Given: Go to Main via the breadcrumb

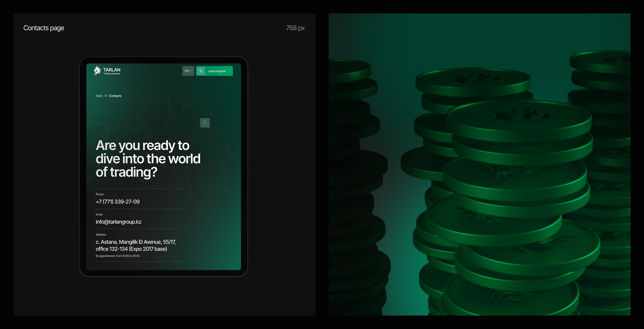Looking at the screenshot, I should click(99, 96).
